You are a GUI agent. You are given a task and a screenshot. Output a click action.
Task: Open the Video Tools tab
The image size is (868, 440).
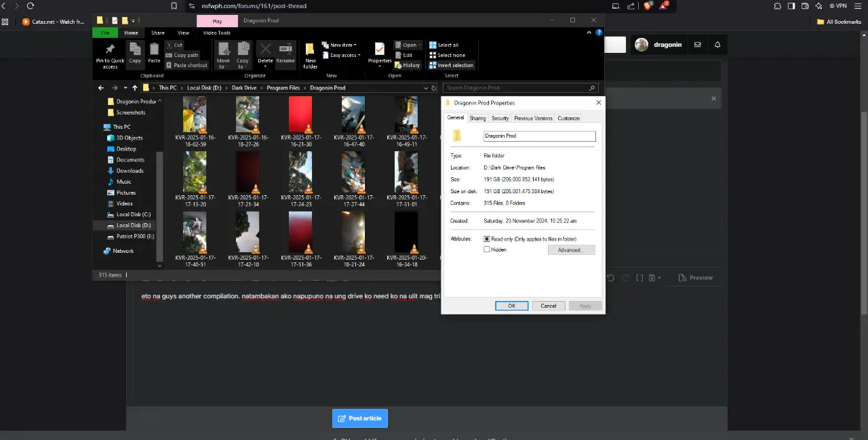[217, 33]
